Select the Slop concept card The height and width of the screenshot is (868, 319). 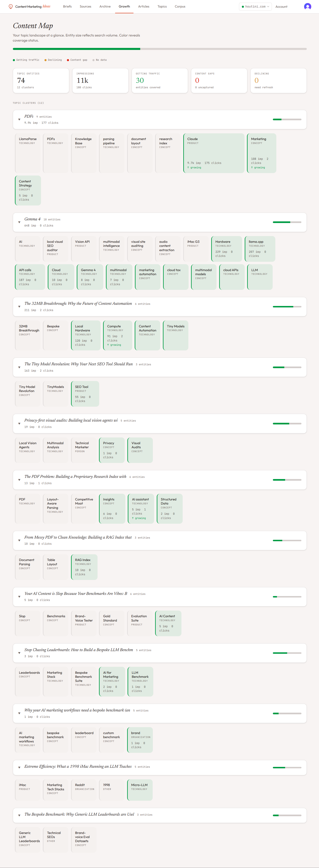click(28, 623)
